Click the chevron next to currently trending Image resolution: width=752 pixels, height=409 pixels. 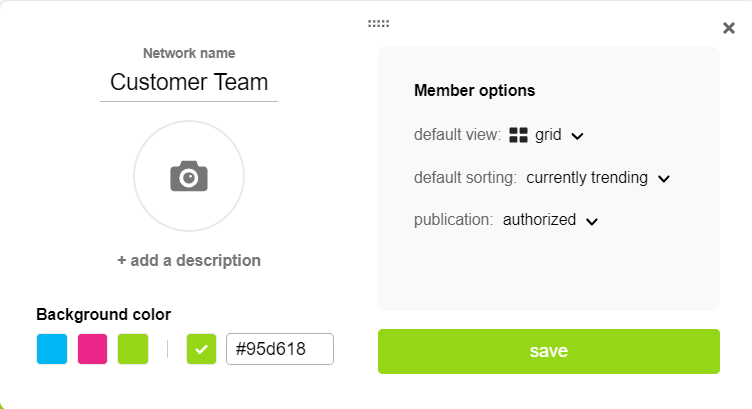[x=664, y=179]
